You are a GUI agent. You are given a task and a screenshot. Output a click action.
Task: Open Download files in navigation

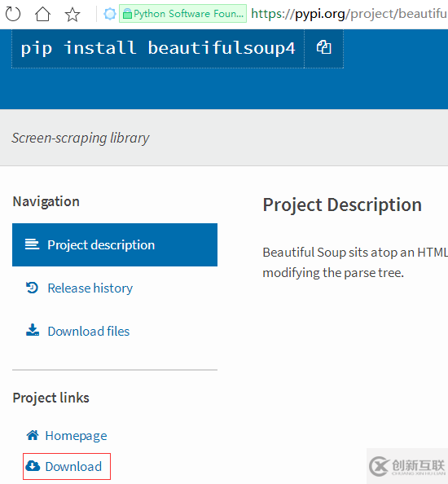pyautogui.click(x=89, y=331)
